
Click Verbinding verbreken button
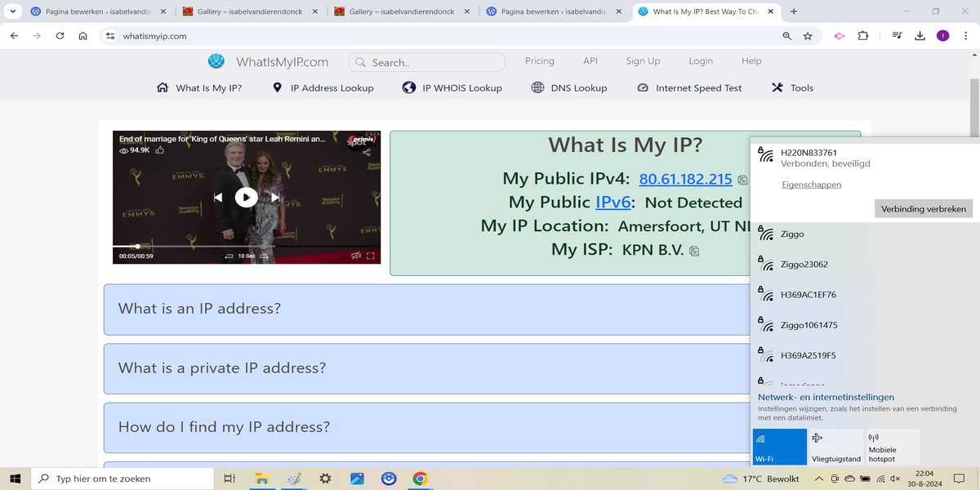pos(924,208)
